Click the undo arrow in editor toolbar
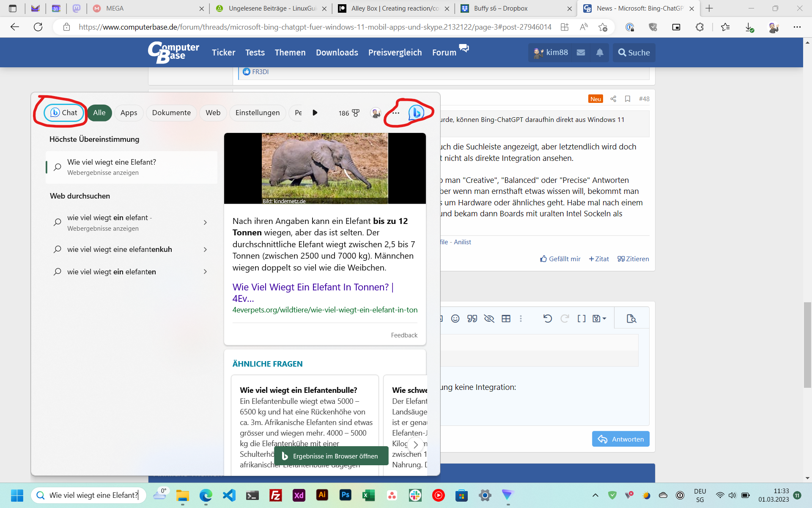The image size is (812, 508). pyautogui.click(x=547, y=319)
